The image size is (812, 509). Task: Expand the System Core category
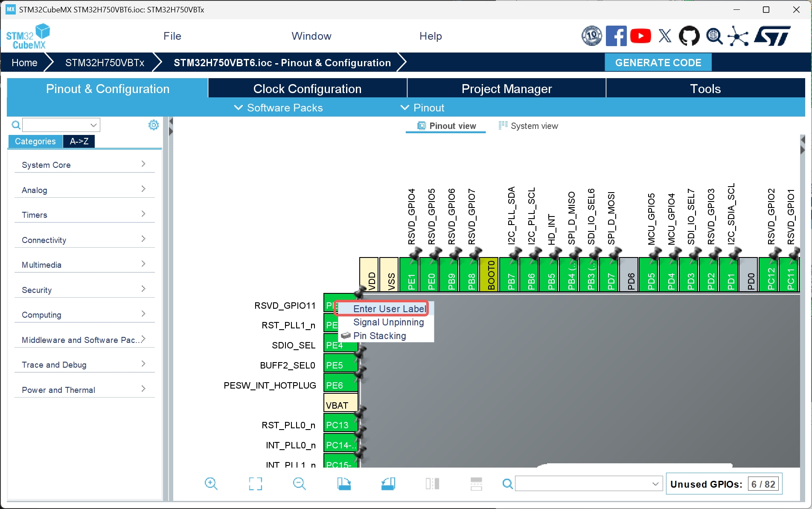click(84, 165)
